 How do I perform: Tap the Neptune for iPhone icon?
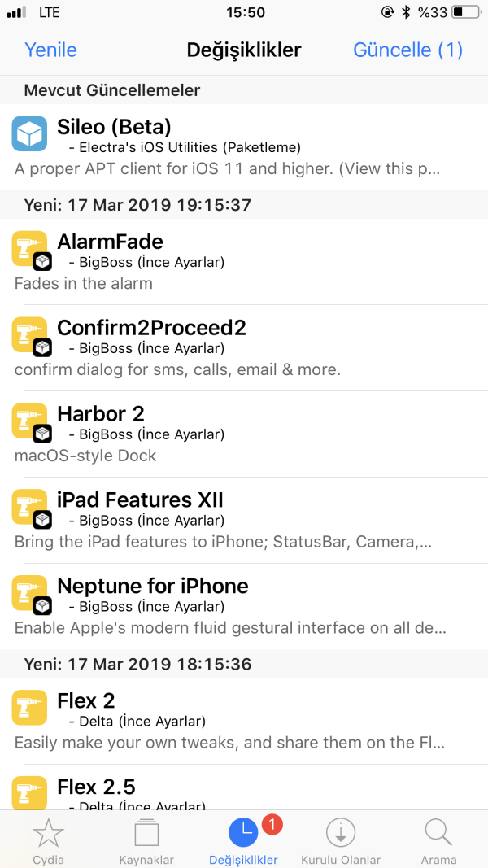tap(29, 593)
